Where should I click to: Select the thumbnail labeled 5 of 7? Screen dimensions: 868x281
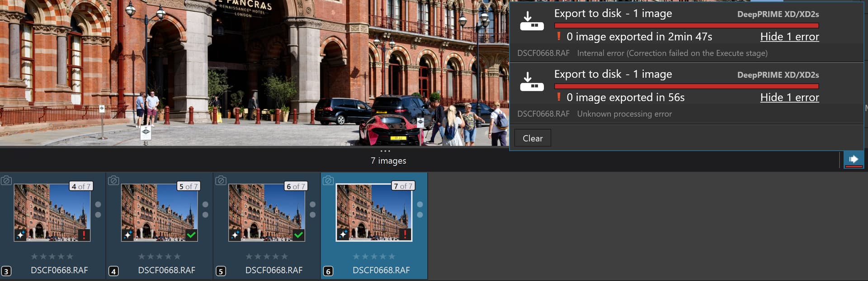pyautogui.click(x=159, y=213)
